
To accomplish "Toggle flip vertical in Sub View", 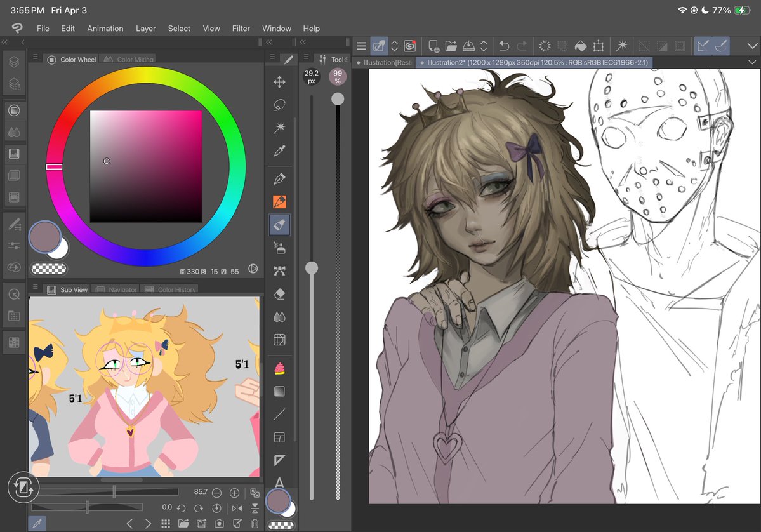I will point(255,509).
